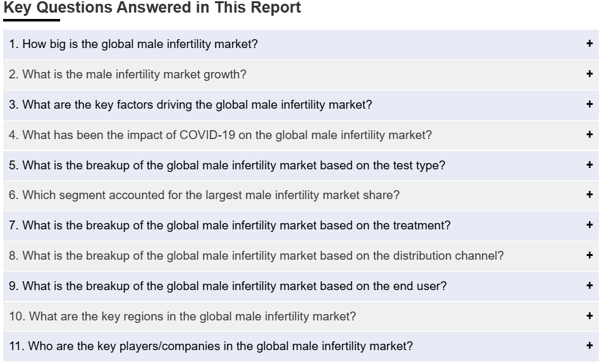Expand question 4 about COVID-19 impact text
The width and height of the screenshot is (602, 364).
click(220, 135)
